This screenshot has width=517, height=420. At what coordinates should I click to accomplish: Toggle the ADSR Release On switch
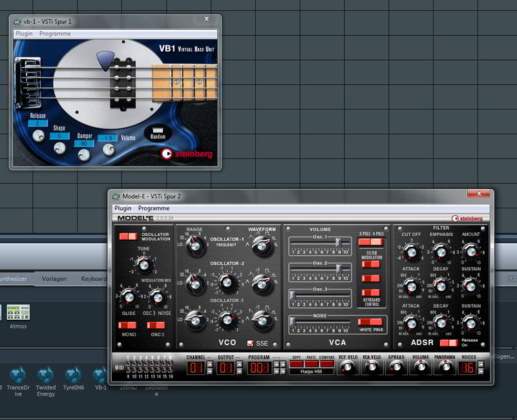tap(448, 343)
